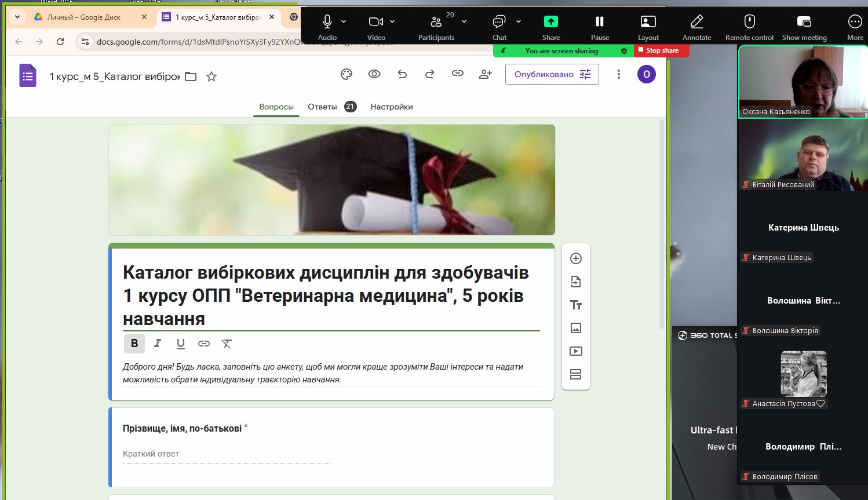Open the theme customization palette
Viewport: 868px width, 500px height.
[x=347, y=74]
